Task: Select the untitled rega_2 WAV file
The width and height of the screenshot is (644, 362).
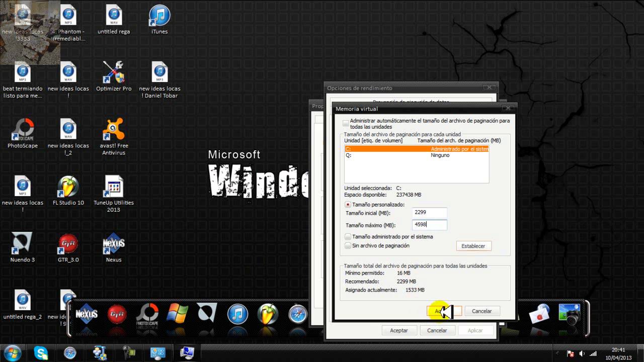Action: point(23,305)
